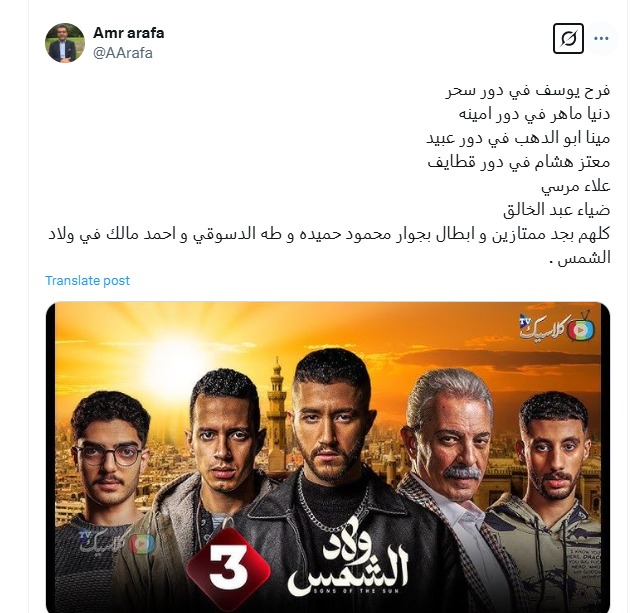Click the line معتز هشام في دور قطايف

519,162
